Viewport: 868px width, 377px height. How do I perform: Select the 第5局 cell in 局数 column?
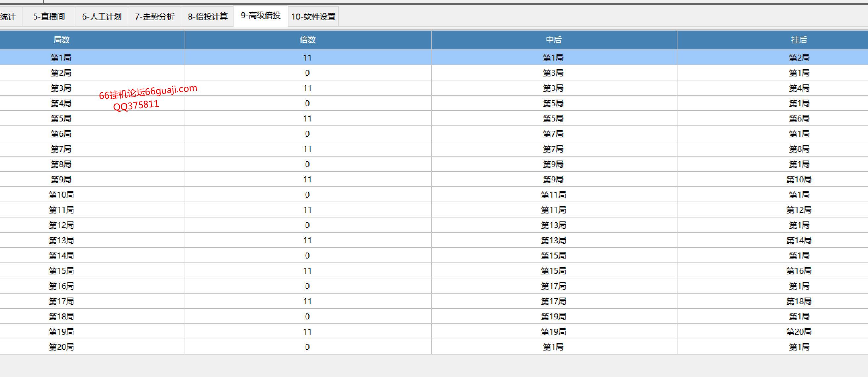(92, 118)
